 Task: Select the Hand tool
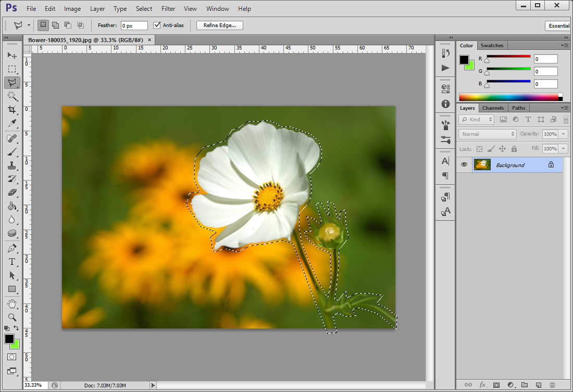(12, 303)
